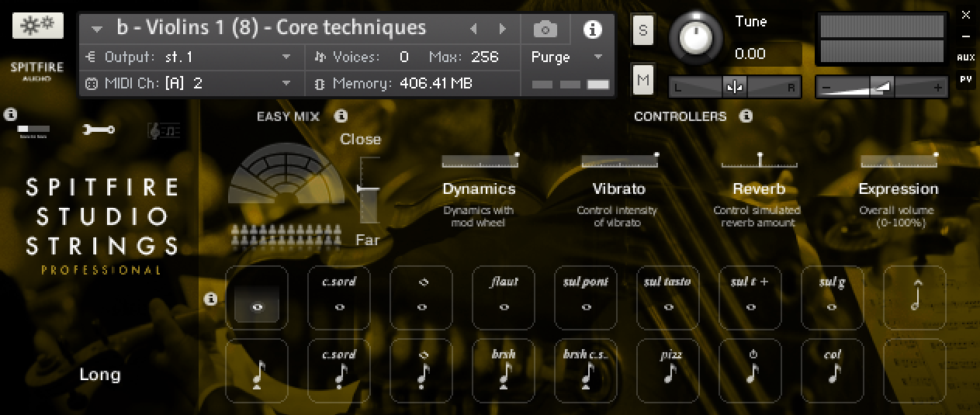Select the marcato accent note articulation
Screen dimensions: 980x415
[915, 298]
